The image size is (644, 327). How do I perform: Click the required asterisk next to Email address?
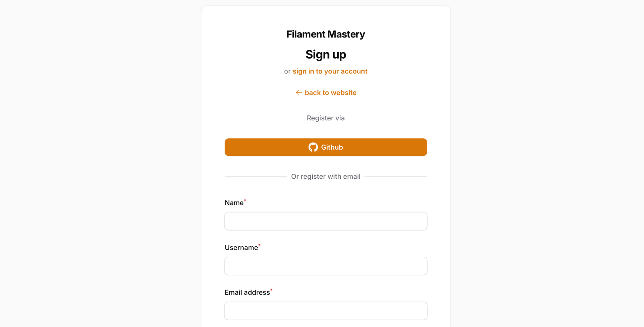(271, 290)
